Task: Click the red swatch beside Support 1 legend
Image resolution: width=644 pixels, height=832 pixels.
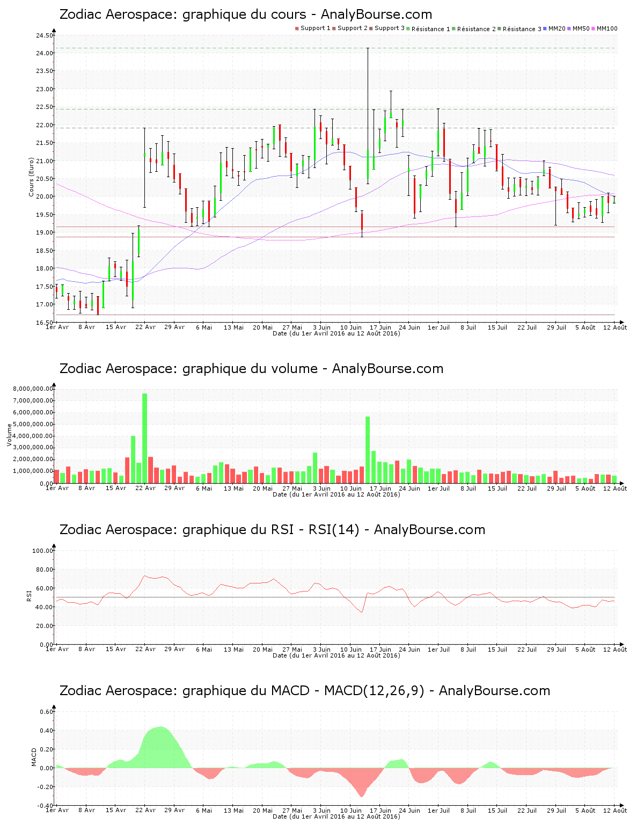Action: click(x=297, y=28)
